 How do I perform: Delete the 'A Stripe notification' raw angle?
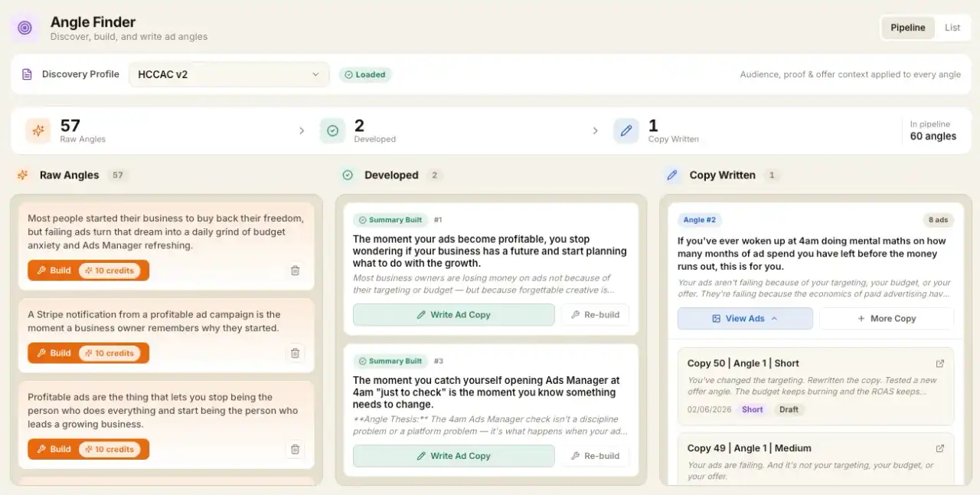coord(295,353)
